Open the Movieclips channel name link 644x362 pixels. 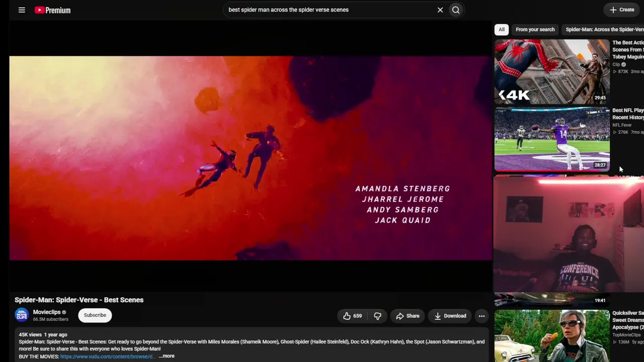coord(47,312)
